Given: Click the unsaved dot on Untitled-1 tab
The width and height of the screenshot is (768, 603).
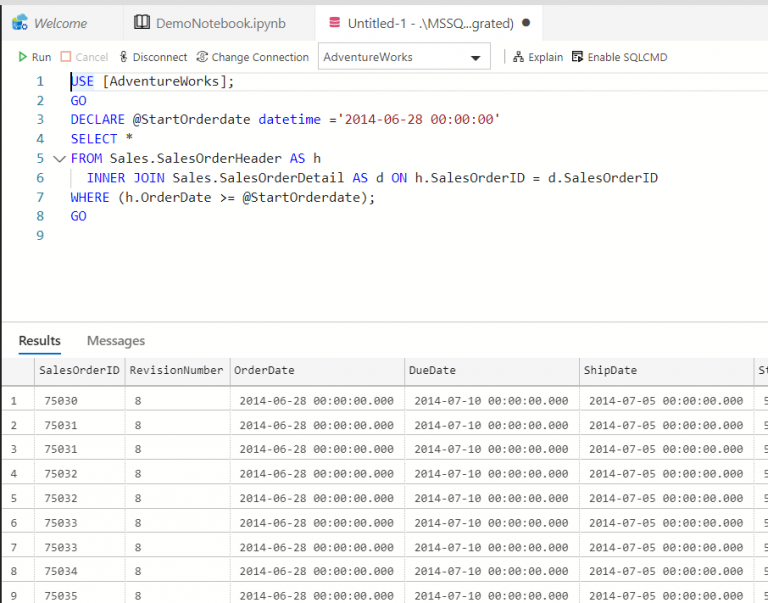Looking at the screenshot, I should coord(527,22).
